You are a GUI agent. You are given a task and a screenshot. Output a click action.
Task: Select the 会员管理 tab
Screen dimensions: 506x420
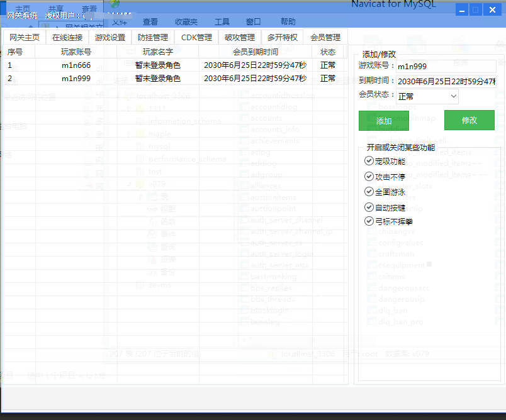coord(325,37)
